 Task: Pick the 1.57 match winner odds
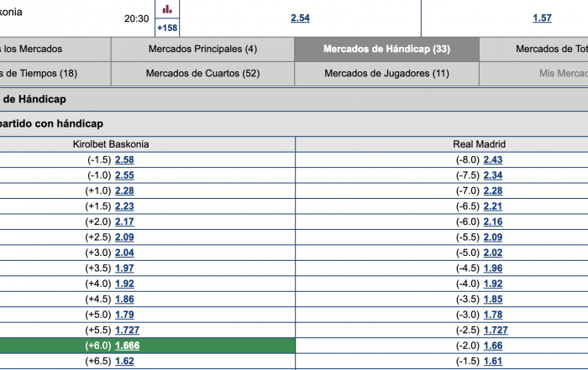[x=542, y=18]
